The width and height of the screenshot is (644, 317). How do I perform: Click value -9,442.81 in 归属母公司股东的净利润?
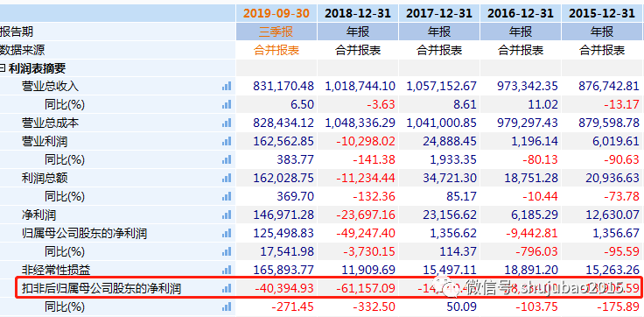pos(532,234)
